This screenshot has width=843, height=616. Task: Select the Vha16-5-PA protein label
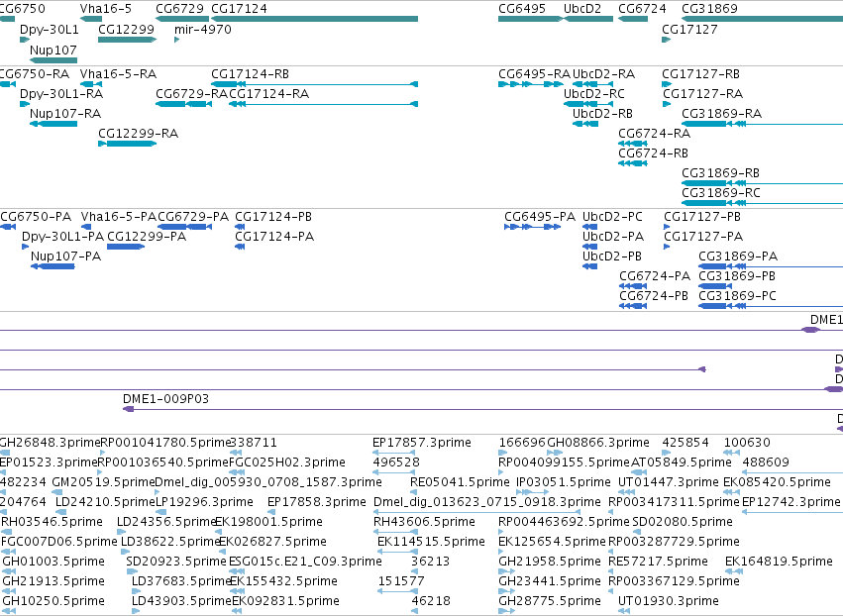(118, 217)
